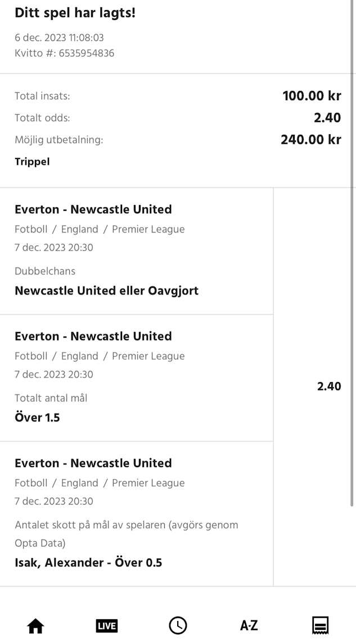Go to the Home icon
The width and height of the screenshot is (356, 644).
tap(35, 625)
